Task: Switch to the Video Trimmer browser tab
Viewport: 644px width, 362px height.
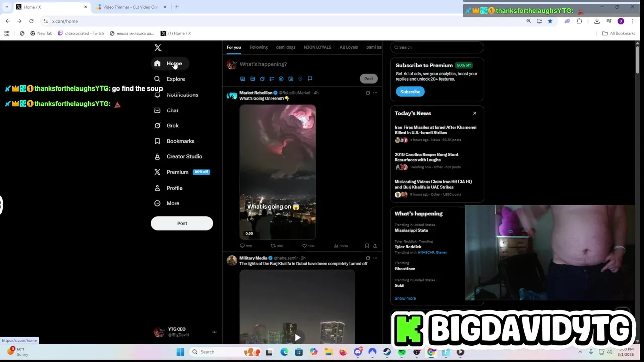Action: coord(130,7)
